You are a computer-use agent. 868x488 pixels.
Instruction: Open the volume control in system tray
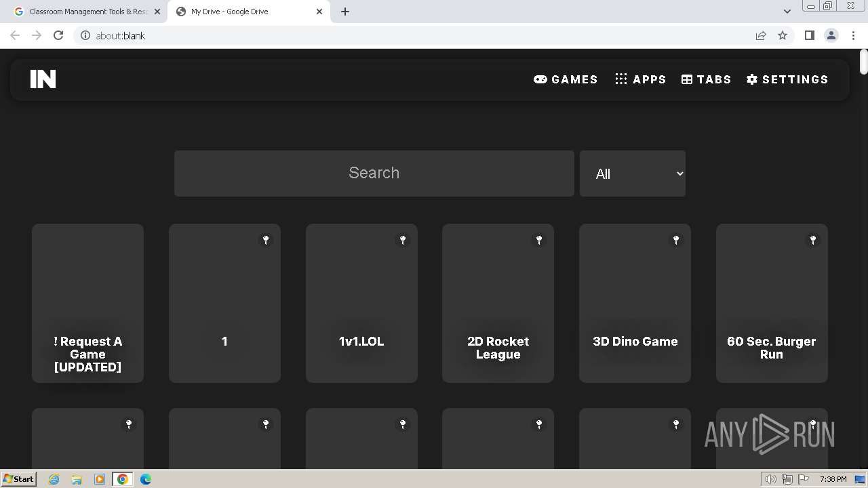click(771, 479)
